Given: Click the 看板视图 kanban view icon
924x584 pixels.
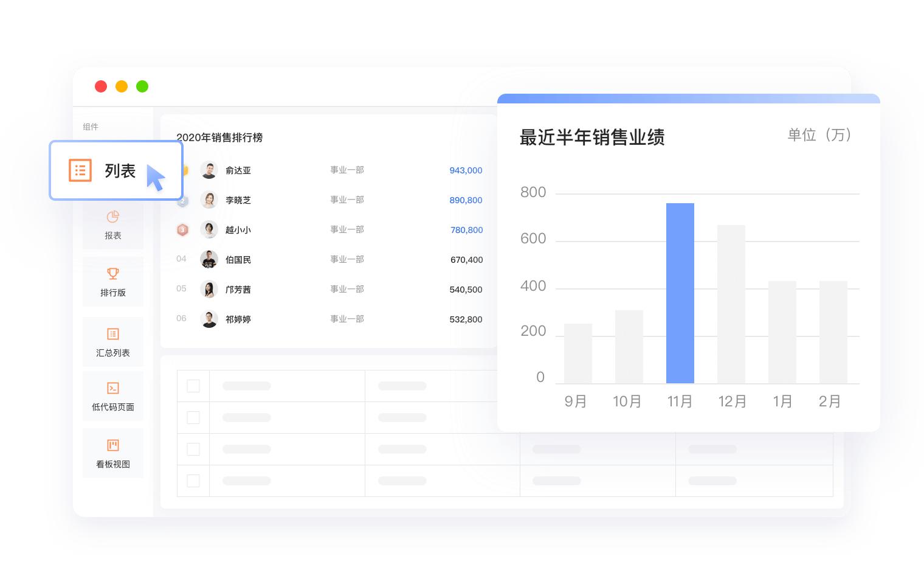Looking at the screenshot, I should tap(113, 445).
